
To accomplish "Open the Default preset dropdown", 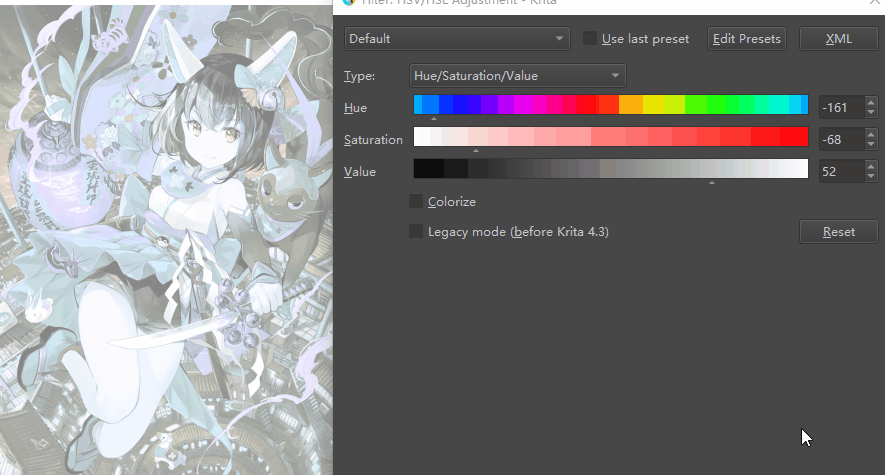I will click(x=457, y=39).
